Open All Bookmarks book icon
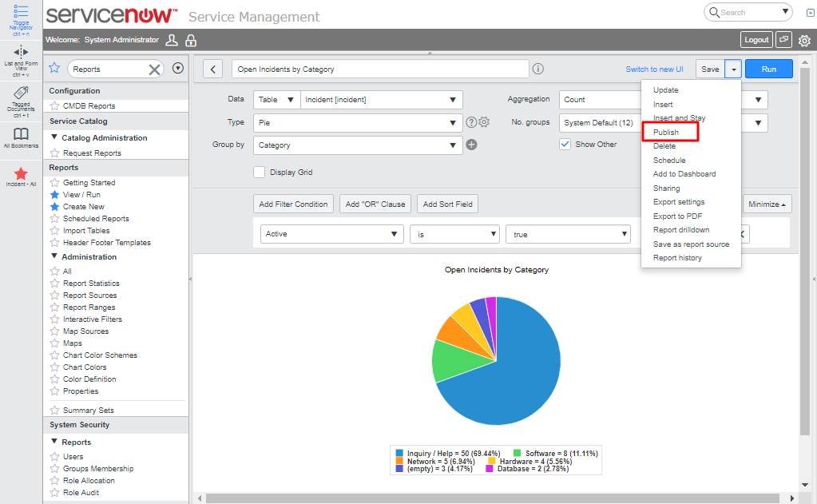Screen dimensions: 817x504 click(21, 134)
